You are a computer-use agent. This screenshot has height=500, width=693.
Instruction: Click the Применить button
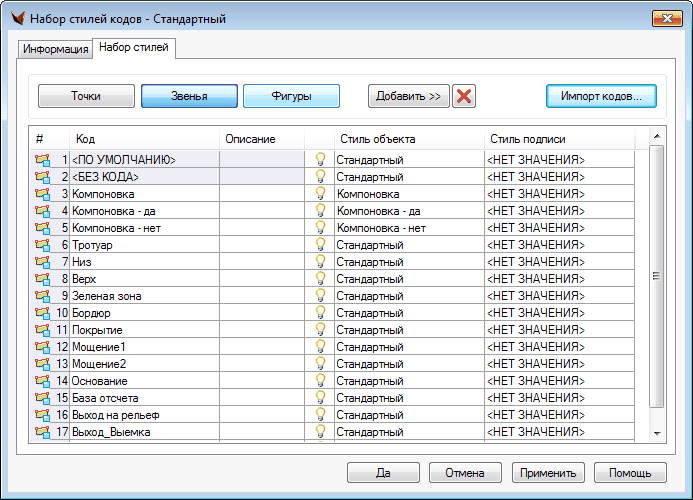click(548, 473)
